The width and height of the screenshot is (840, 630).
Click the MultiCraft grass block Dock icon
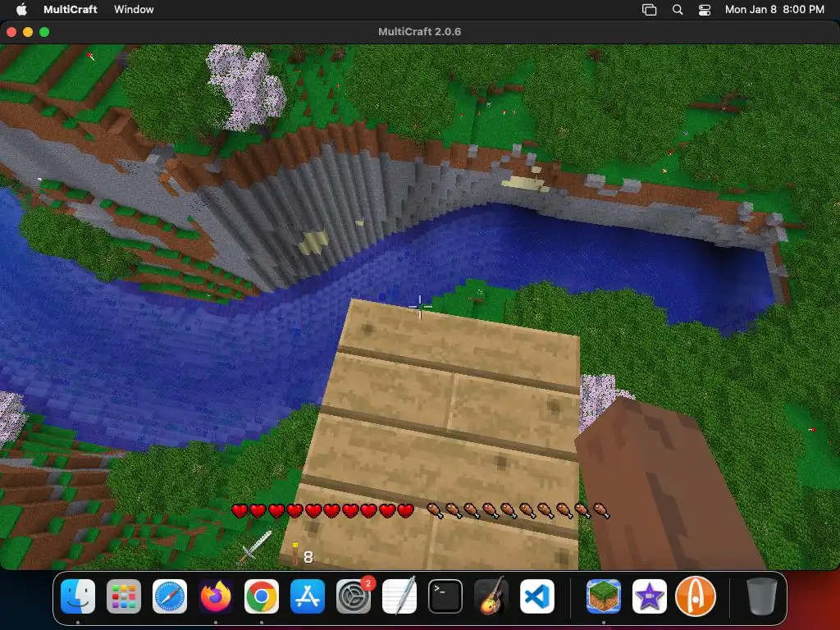604,596
